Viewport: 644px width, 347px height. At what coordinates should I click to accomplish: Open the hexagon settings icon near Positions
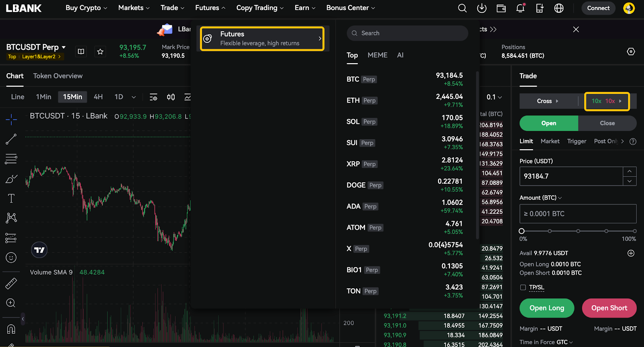point(631,51)
